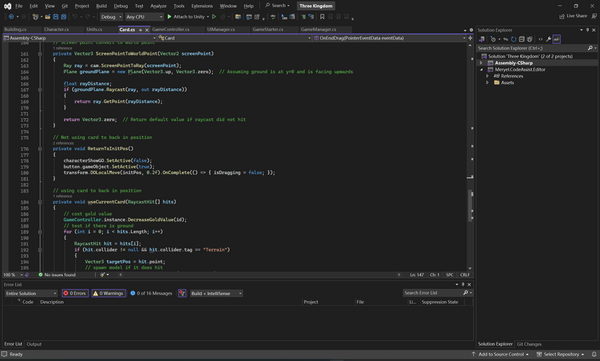Open the Debug configuration dropdown

[x=111, y=17]
